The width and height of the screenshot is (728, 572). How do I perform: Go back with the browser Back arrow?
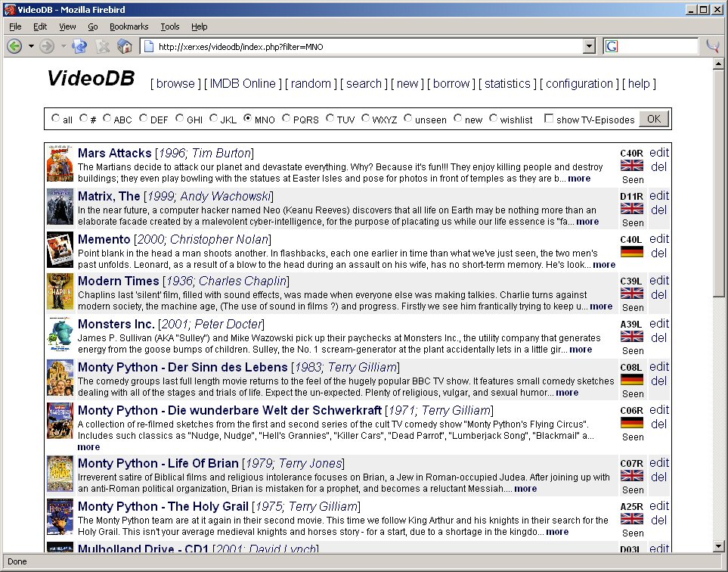tap(14, 46)
